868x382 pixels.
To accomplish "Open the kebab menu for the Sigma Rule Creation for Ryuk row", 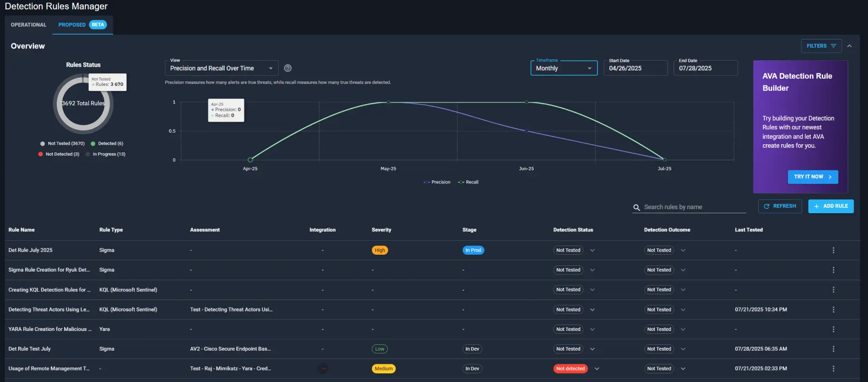I will (833, 270).
